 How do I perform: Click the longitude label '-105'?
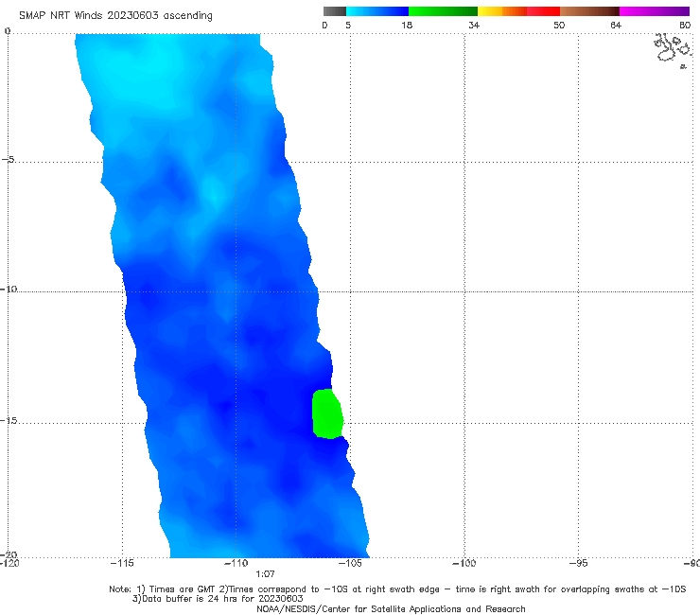tap(350, 563)
